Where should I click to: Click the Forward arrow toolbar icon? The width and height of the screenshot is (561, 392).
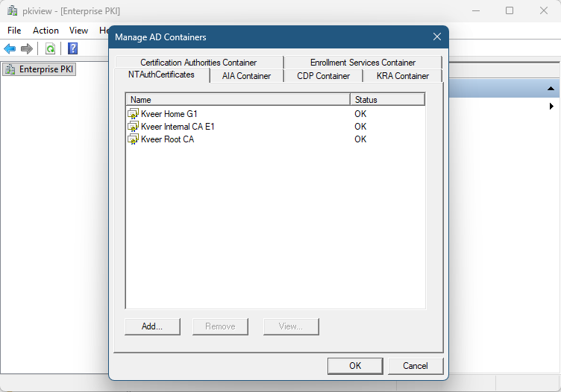click(27, 48)
